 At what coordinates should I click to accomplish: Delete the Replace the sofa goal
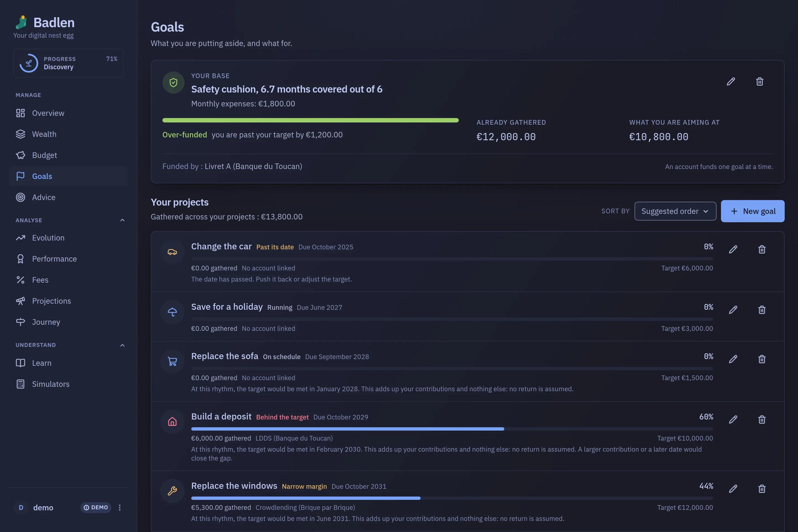[762, 359]
